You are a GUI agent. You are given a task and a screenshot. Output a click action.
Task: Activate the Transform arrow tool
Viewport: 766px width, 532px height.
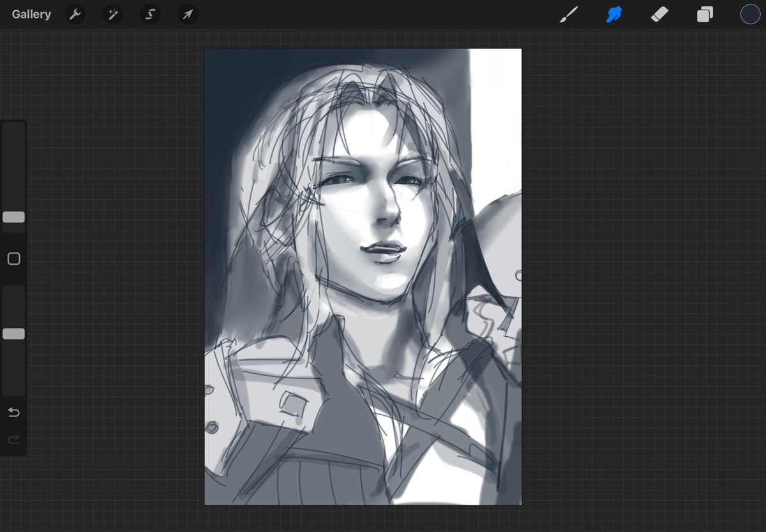[188, 14]
